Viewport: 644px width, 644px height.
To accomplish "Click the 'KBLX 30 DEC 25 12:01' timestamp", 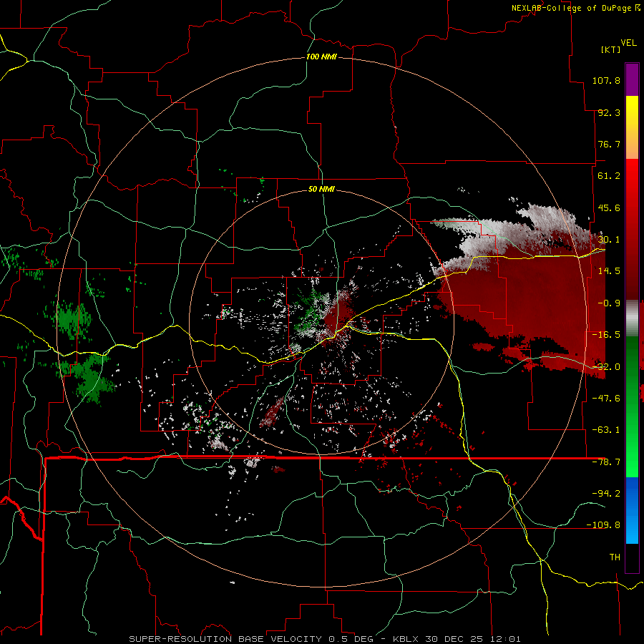I will (x=457, y=639).
